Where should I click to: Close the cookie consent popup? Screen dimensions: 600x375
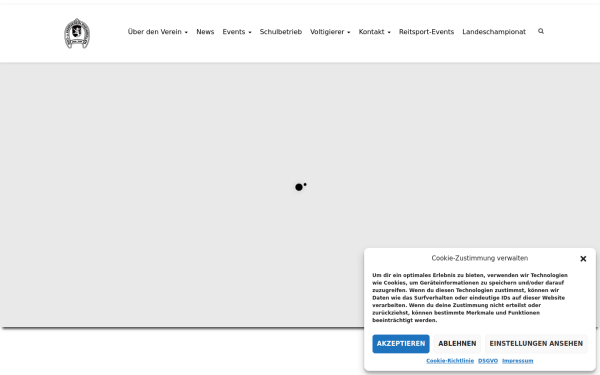point(583,259)
